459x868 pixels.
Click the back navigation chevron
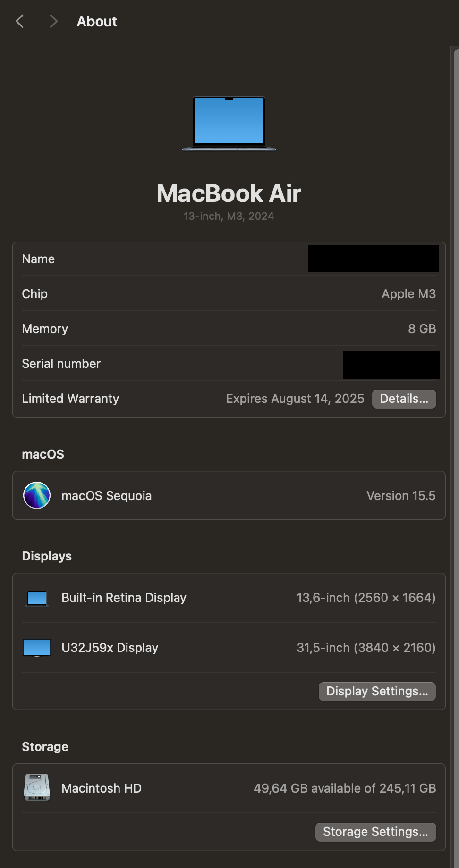pyautogui.click(x=19, y=21)
